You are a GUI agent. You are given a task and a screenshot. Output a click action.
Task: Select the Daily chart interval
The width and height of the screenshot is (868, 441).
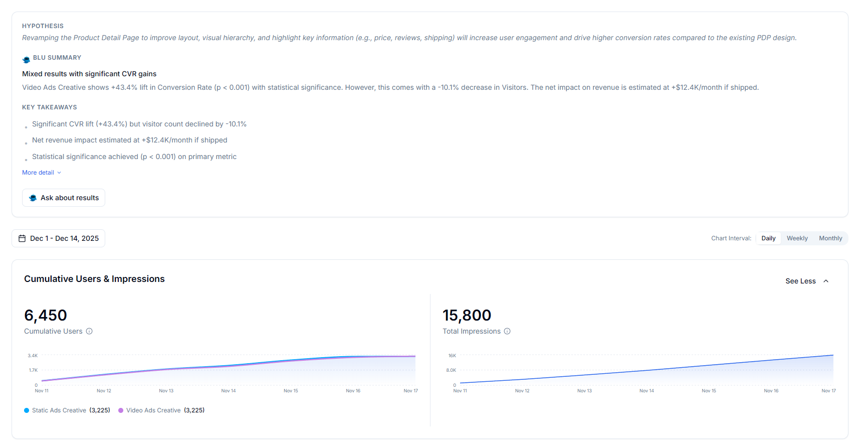[768, 238]
